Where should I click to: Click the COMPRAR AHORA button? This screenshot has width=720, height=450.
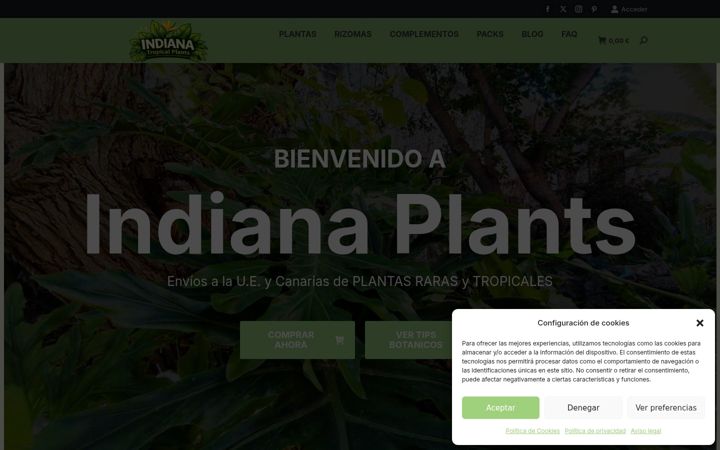pyautogui.click(x=297, y=340)
